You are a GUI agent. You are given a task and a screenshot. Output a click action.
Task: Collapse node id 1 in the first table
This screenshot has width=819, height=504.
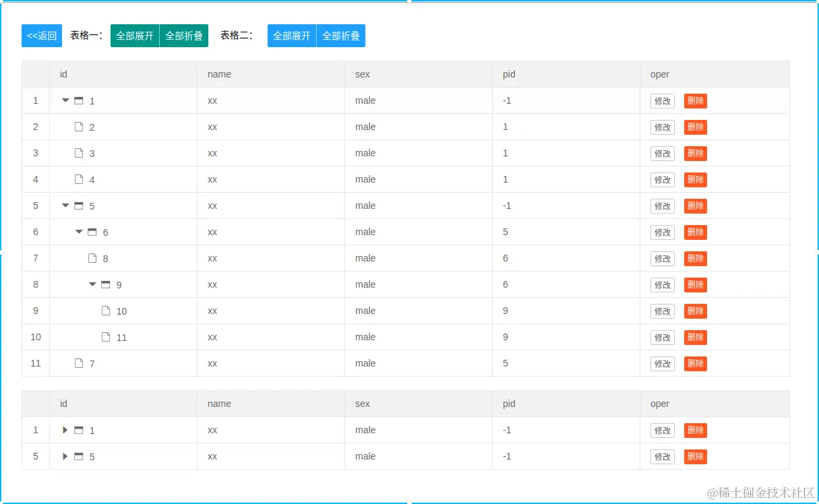pyautogui.click(x=65, y=100)
